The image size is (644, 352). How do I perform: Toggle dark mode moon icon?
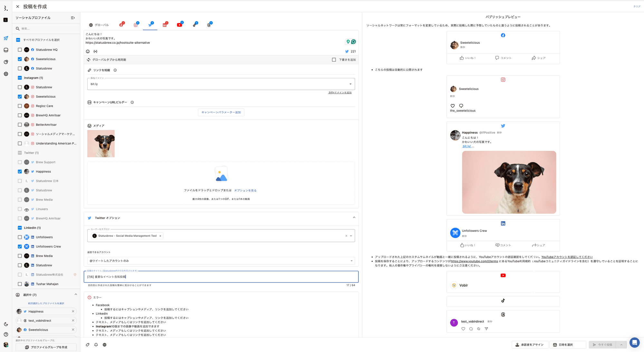[6, 324]
